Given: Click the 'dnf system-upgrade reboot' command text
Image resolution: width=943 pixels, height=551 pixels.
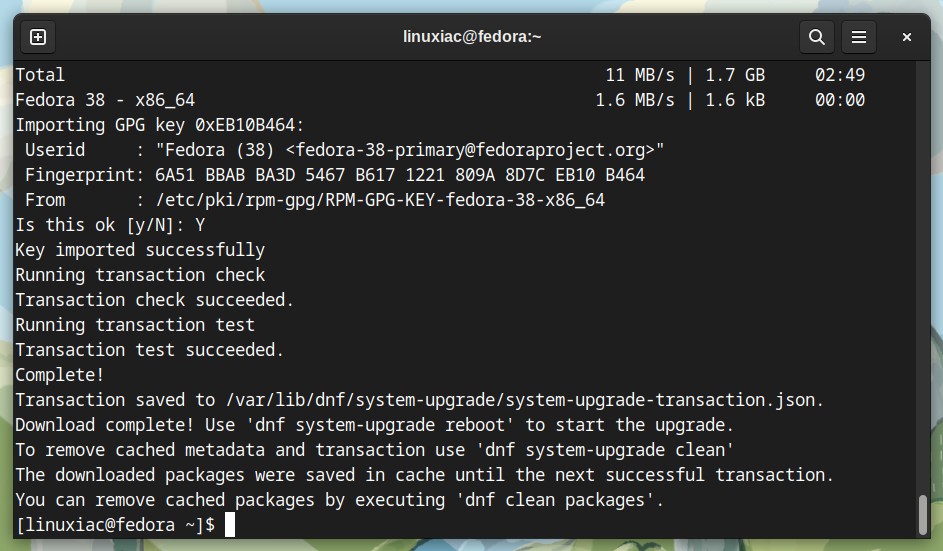Looking at the screenshot, I should click(380, 425).
